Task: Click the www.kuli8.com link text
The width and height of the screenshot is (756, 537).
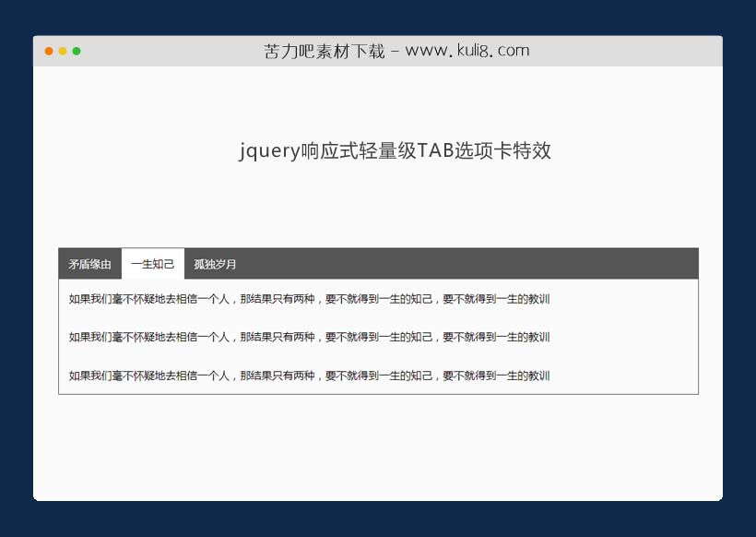Action: [469, 51]
